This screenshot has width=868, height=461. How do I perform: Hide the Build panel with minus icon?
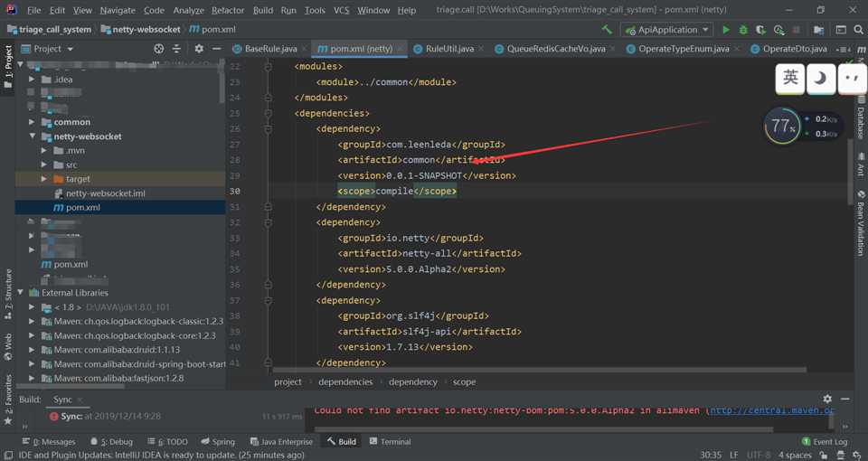click(844, 399)
